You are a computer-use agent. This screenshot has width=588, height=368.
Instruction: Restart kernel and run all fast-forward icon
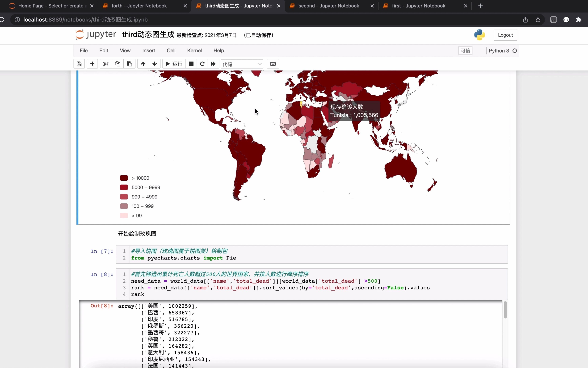pos(213,64)
